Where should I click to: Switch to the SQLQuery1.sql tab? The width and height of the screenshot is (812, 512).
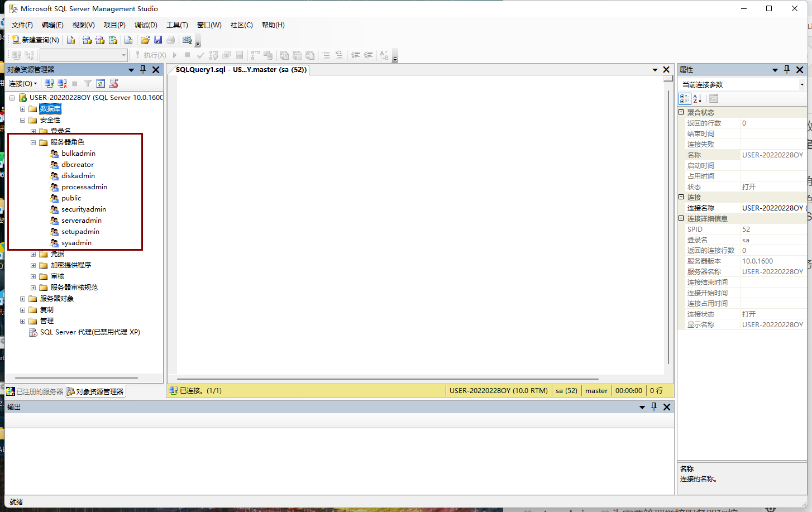[x=241, y=70]
